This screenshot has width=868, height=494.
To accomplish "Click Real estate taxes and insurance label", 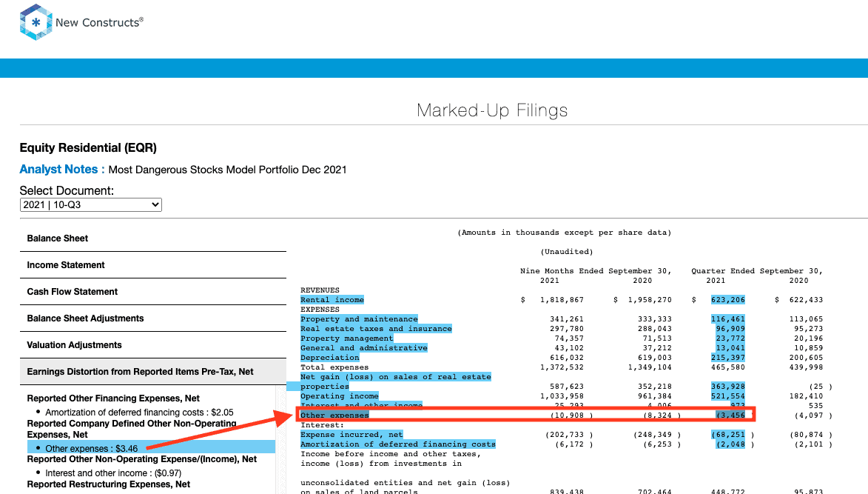I will [x=377, y=329].
